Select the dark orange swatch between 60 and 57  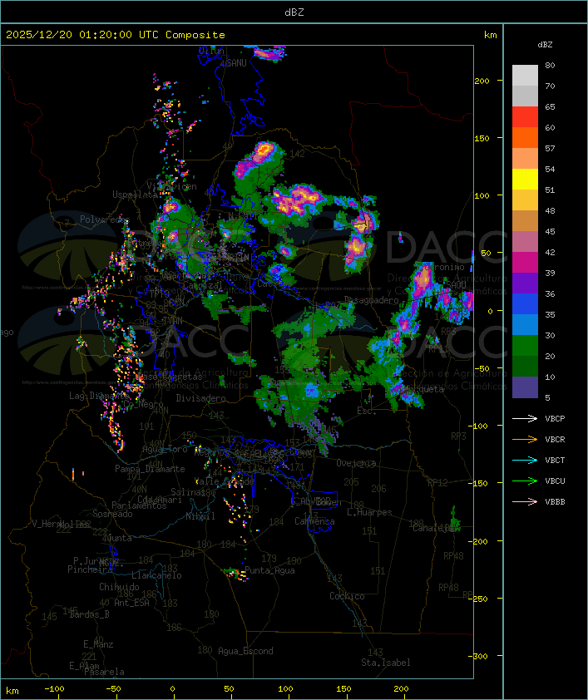pos(525,137)
